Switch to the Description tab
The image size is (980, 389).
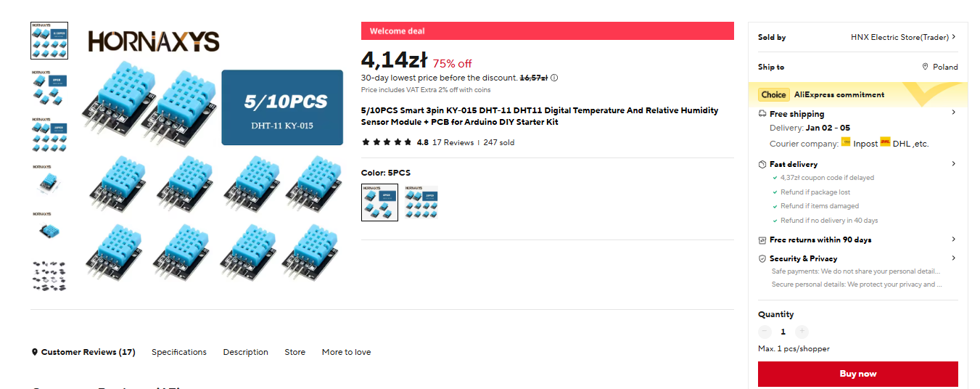click(245, 352)
